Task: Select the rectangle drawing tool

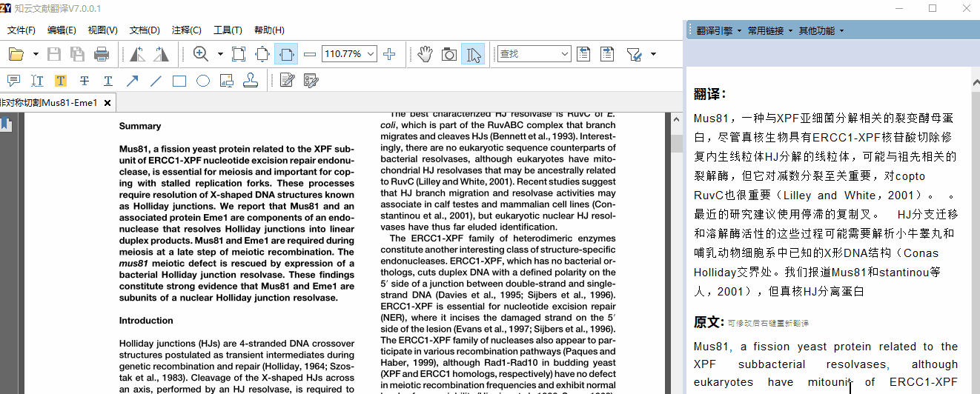Action: 179,81
